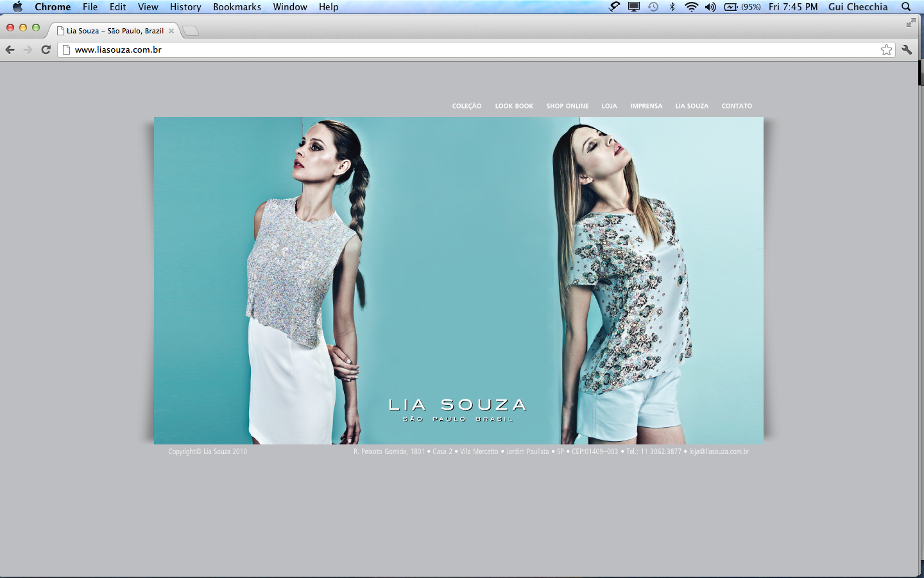Click the loja@liasouza.com.br email link
924x578 pixels.
(x=719, y=451)
